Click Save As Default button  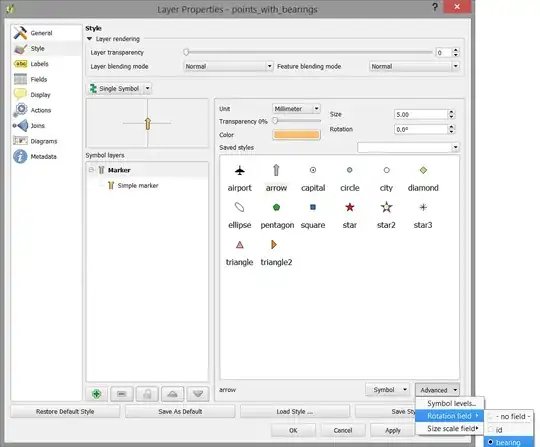pos(180,412)
